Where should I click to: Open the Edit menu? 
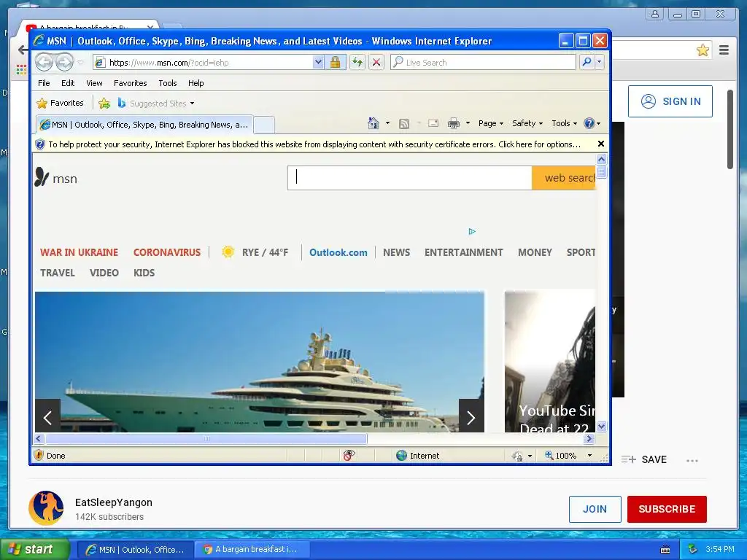[x=68, y=83]
